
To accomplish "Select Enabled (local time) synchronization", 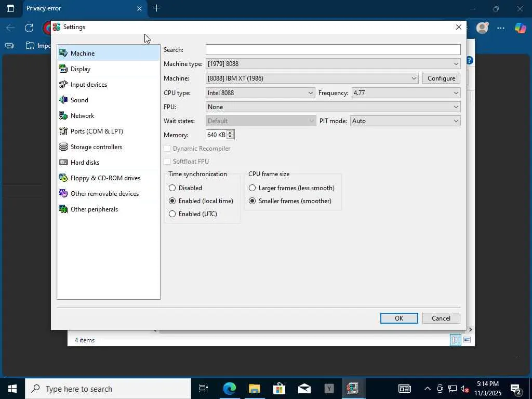I will [201, 201].
